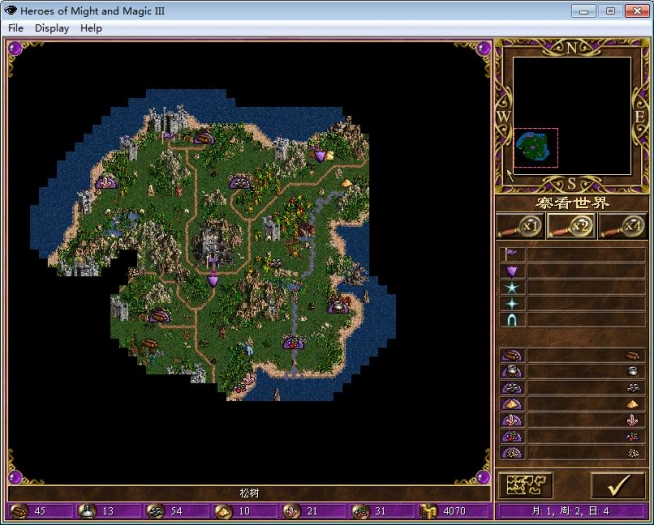Click the mercury lab marker on eastern shore
Viewport: 654px width, 525px height.
(338, 306)
